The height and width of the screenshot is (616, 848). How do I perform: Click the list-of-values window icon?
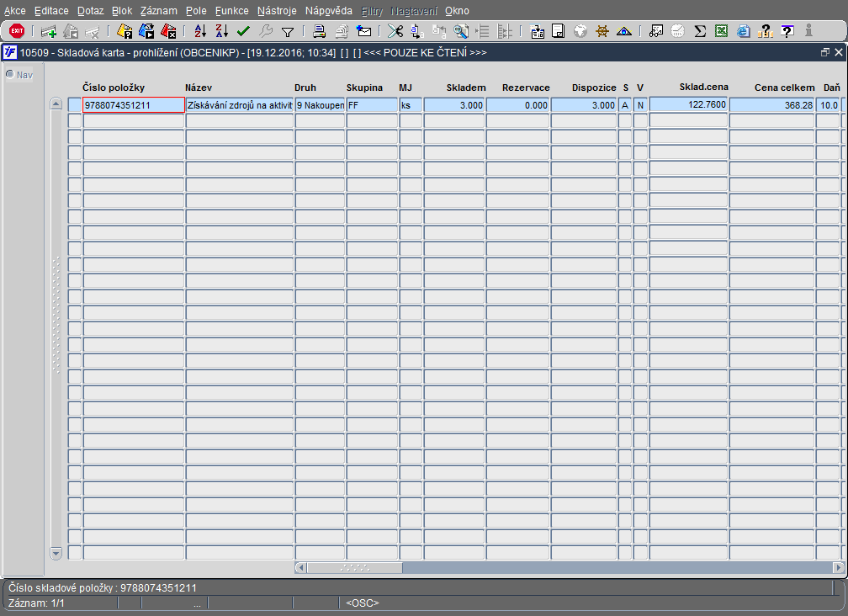coord(537,31)
